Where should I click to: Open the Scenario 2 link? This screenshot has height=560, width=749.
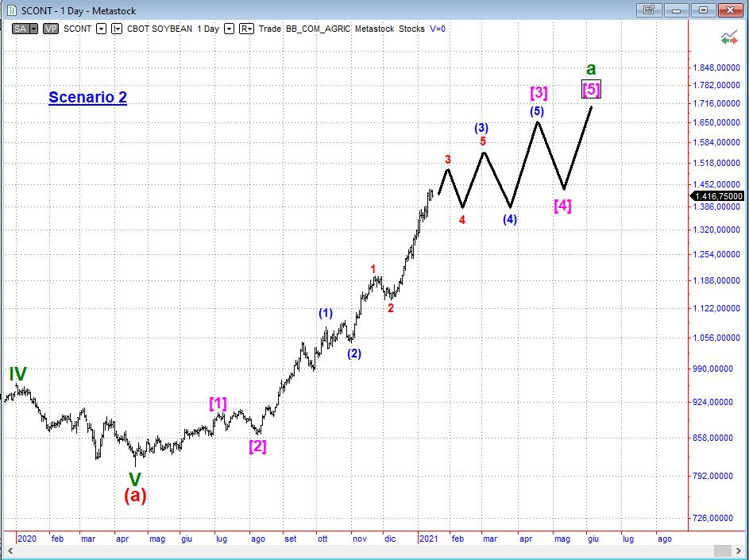pos(88,97)
